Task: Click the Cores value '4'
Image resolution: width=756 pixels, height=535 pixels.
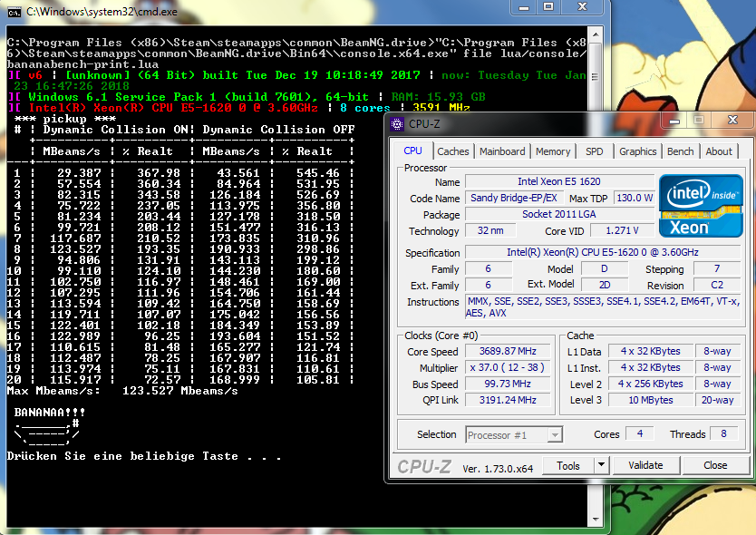Action: 640,433
